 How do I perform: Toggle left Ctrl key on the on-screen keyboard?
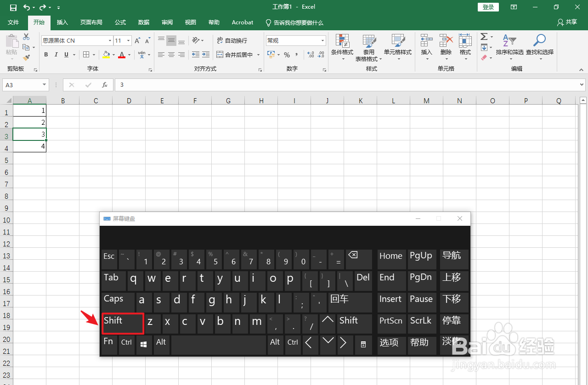point(126,345)
